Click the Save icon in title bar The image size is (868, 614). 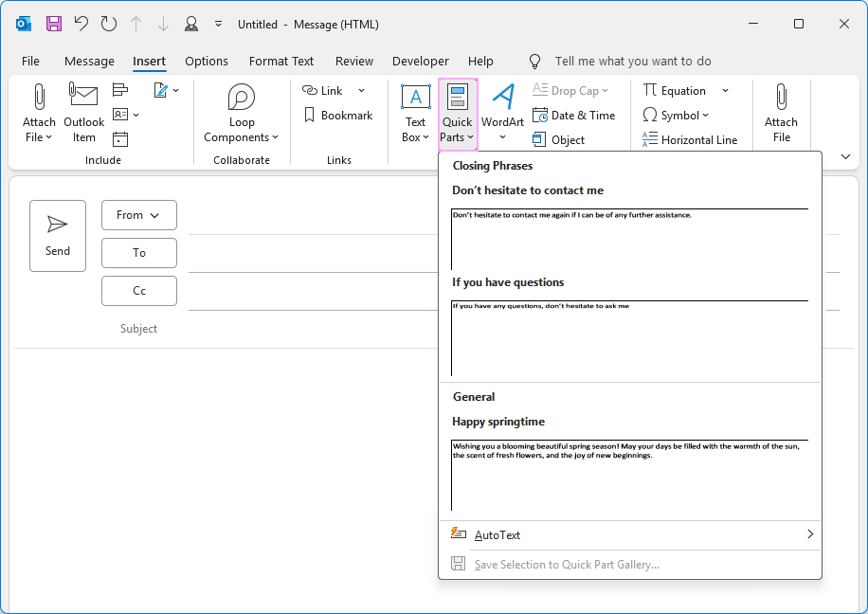[54, 24]
